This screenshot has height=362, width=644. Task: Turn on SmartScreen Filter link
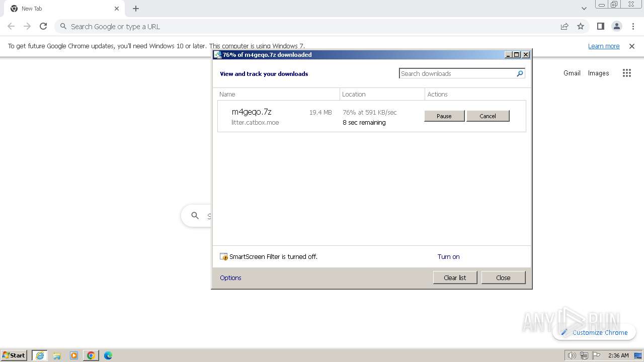(448, 256)
